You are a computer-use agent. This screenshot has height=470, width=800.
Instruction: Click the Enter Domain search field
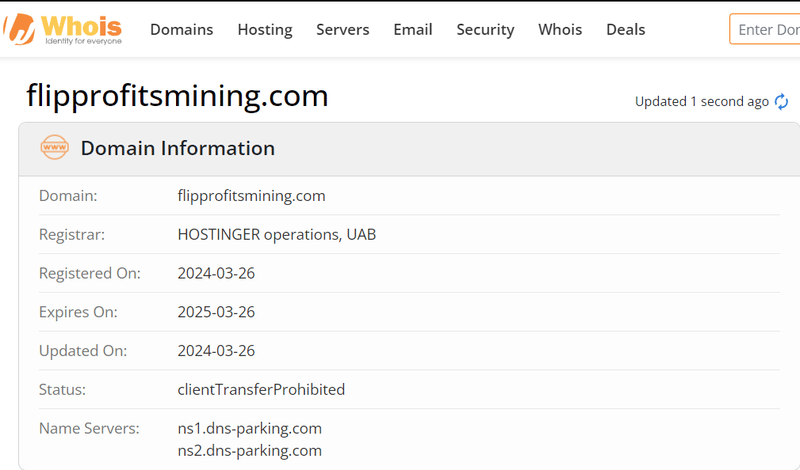tap(765, 29)
